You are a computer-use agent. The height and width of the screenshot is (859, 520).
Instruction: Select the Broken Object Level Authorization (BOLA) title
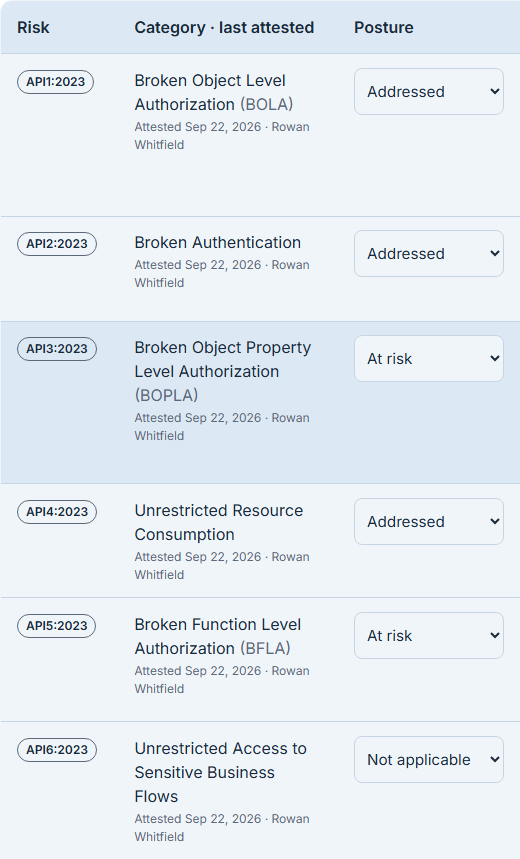(x=214, y=92)
